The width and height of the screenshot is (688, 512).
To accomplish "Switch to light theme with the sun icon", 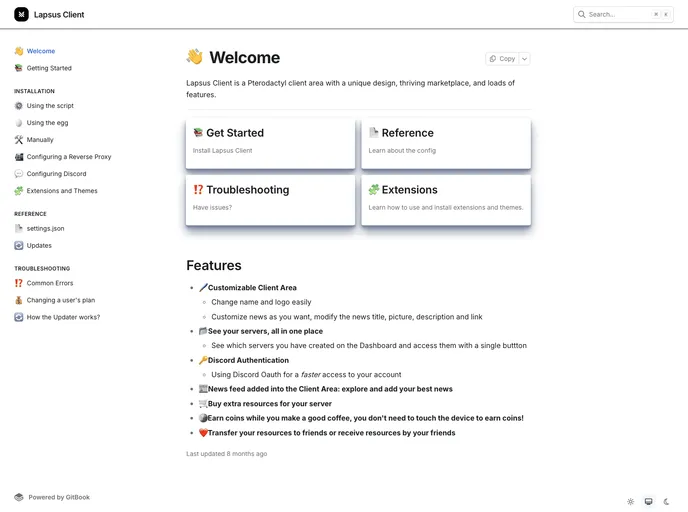I will pyautogui.click(x=631, y=501).
